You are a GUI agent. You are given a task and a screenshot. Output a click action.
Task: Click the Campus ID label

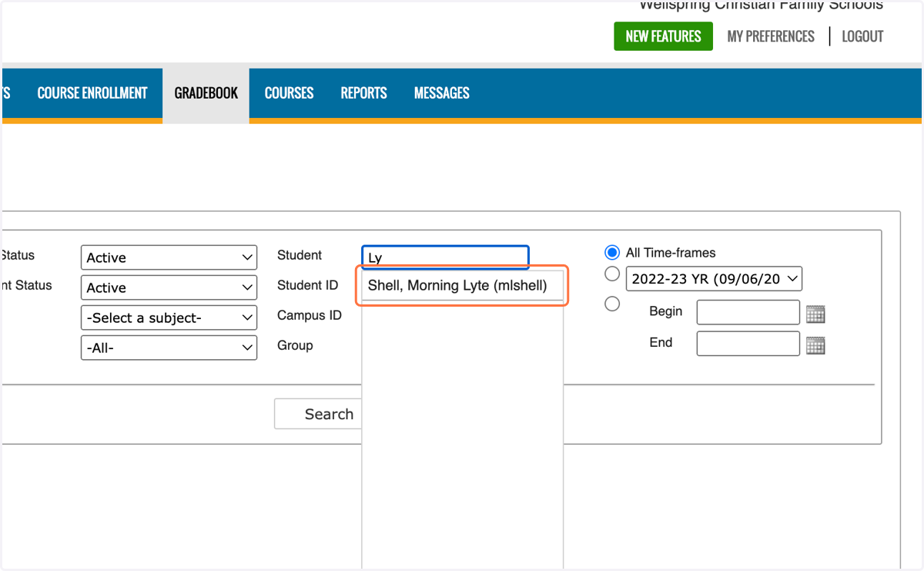(310, 315)
